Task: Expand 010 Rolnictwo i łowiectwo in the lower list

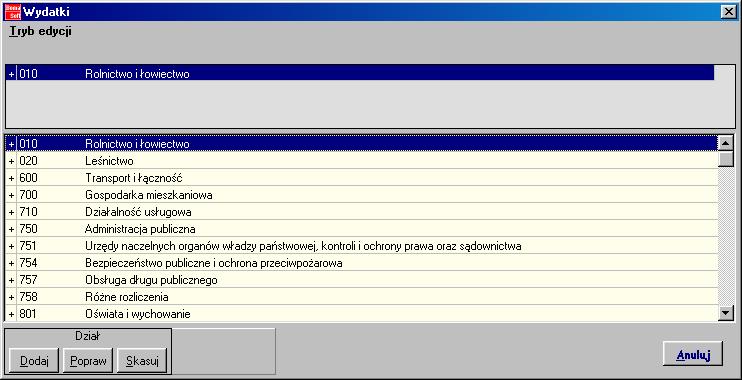Action: [11, 144]
